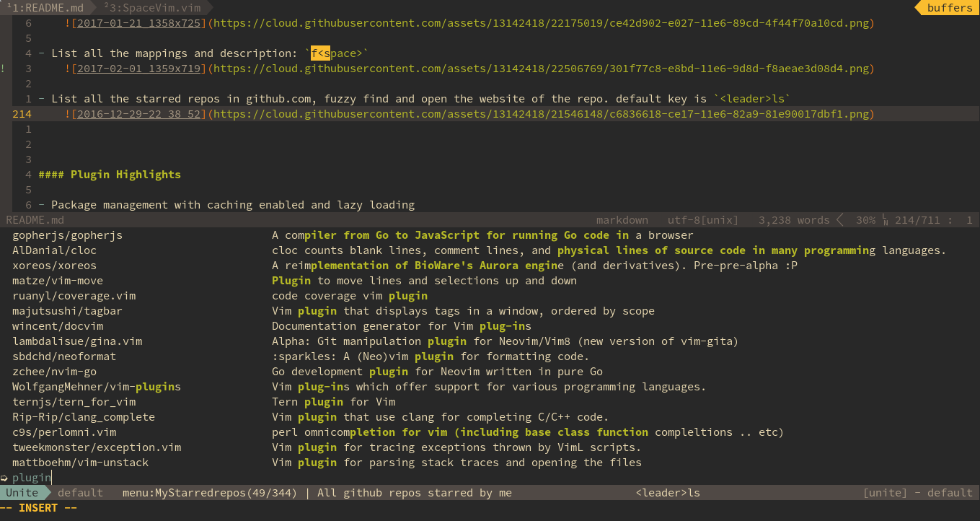Image resolution: width=980 pixels, height=521 pixels.
Task: Collapse fold marker at 'List all the mappings'
Action: (x=42, y=53)
